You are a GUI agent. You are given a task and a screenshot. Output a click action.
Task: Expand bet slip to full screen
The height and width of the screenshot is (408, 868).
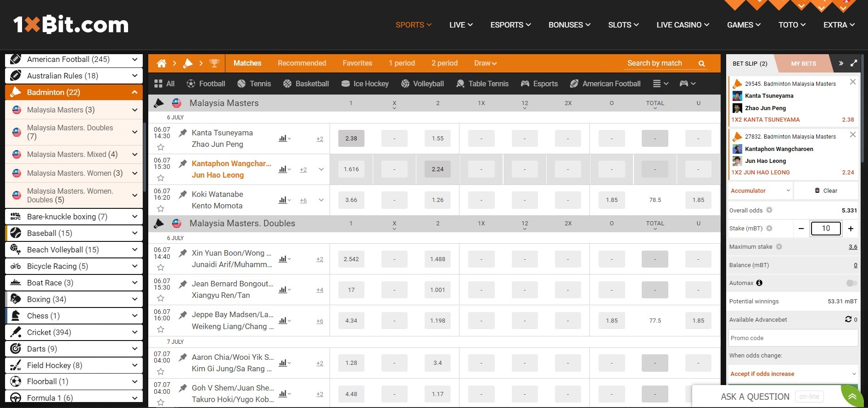click(x=854, y=63)
